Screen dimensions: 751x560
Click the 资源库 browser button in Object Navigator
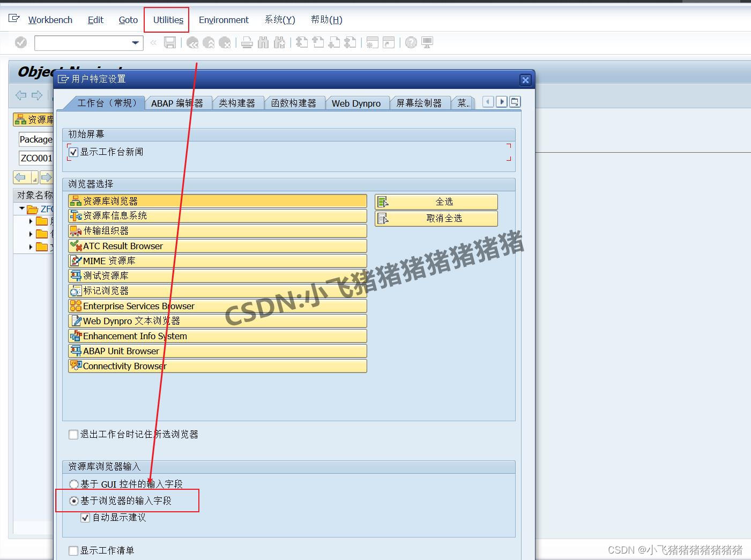(34, 120)
